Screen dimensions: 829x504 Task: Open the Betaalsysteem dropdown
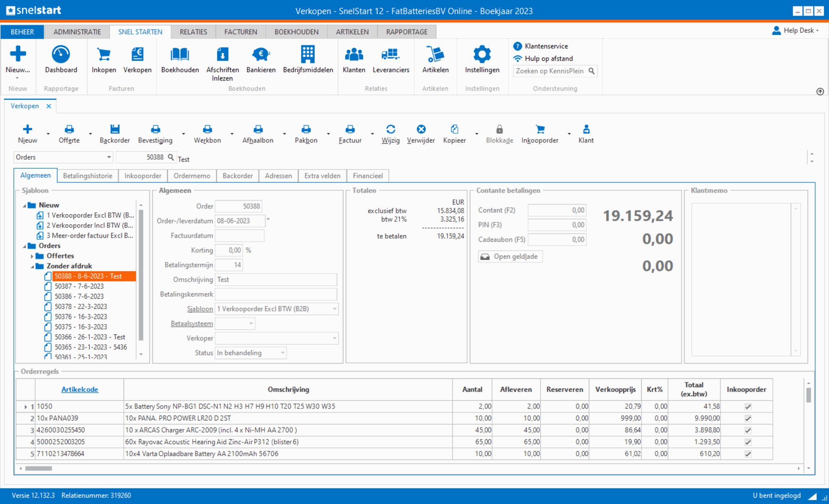pyautogui.click(x=235, y=324)
